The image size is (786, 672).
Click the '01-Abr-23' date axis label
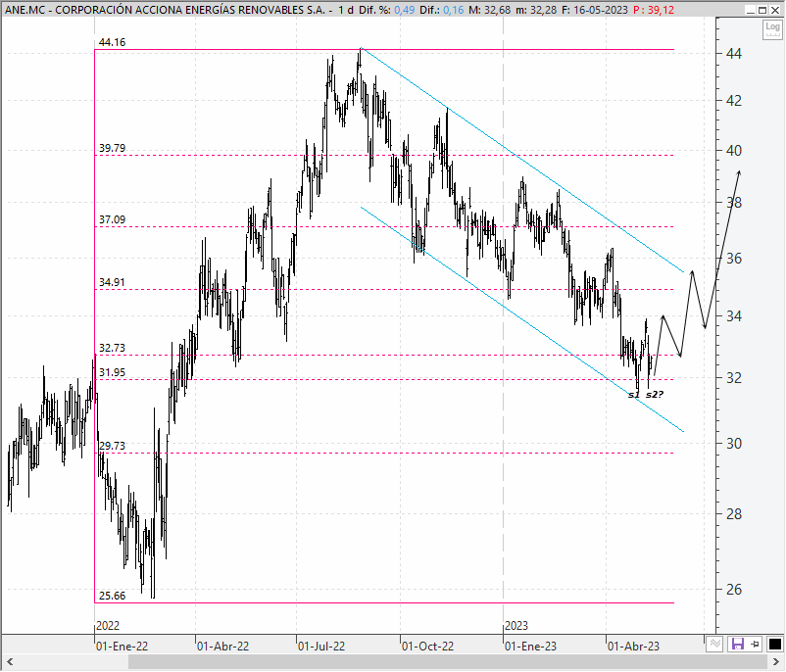click(x=633, y=647)
